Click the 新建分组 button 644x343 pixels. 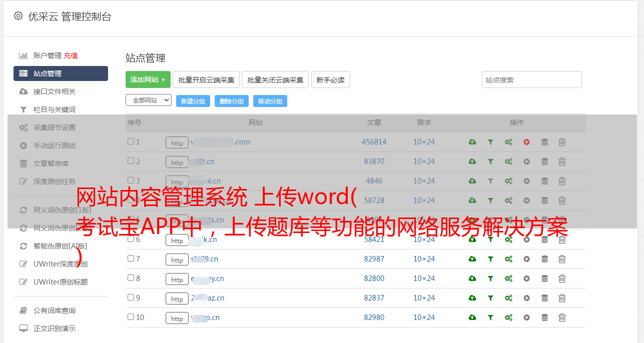tap(193, 101)
